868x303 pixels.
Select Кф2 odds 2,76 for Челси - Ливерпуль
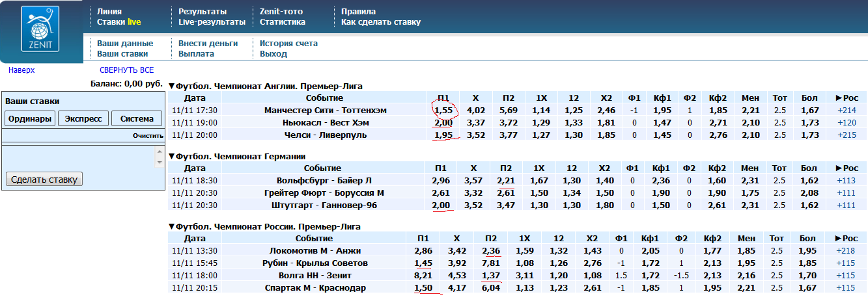coord(717,135)
